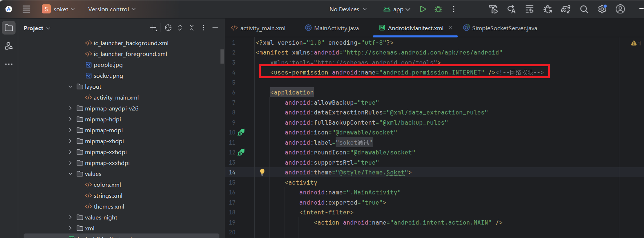
Task: Click the Android Studio logo icon
Action: (x=9, y=9)
